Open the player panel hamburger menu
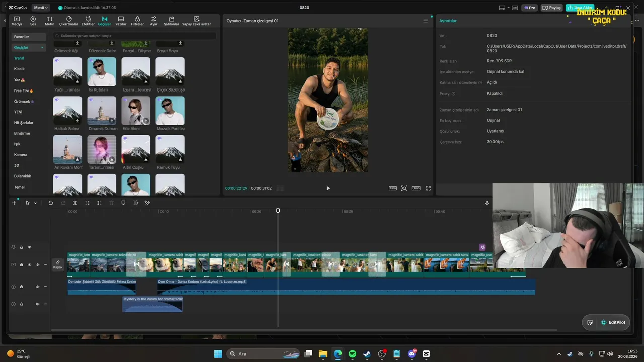This screenshot has height=362, width=644. pos(426,21)
